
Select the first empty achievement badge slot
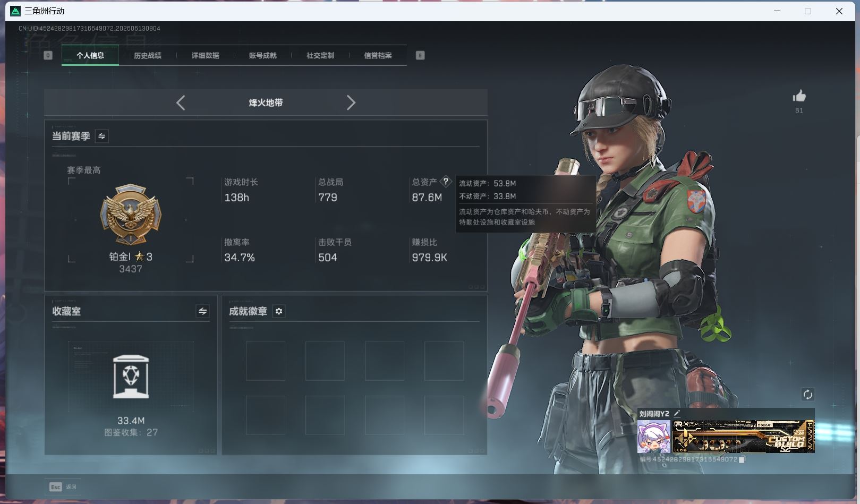(266, 361)
